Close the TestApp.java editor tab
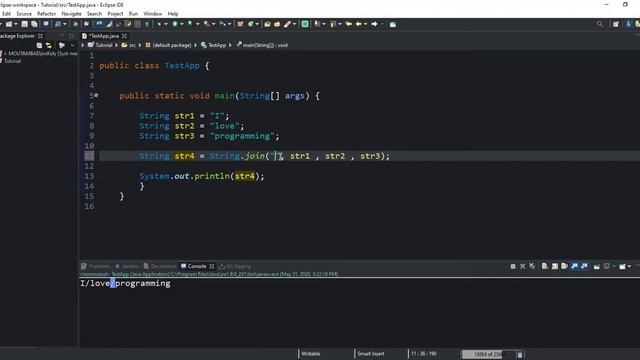This screenshot has height=360, width=640. (x=124, y=36)
